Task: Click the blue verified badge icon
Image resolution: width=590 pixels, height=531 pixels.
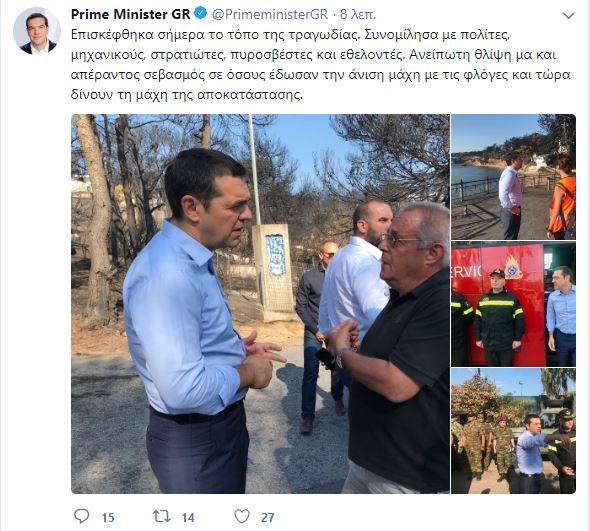Action: (x=200, y=14)
